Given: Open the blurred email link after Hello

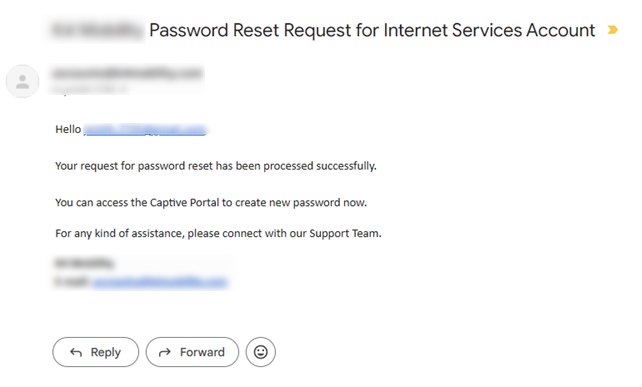Looking at the screenshot, I should [x=145, y=130].
